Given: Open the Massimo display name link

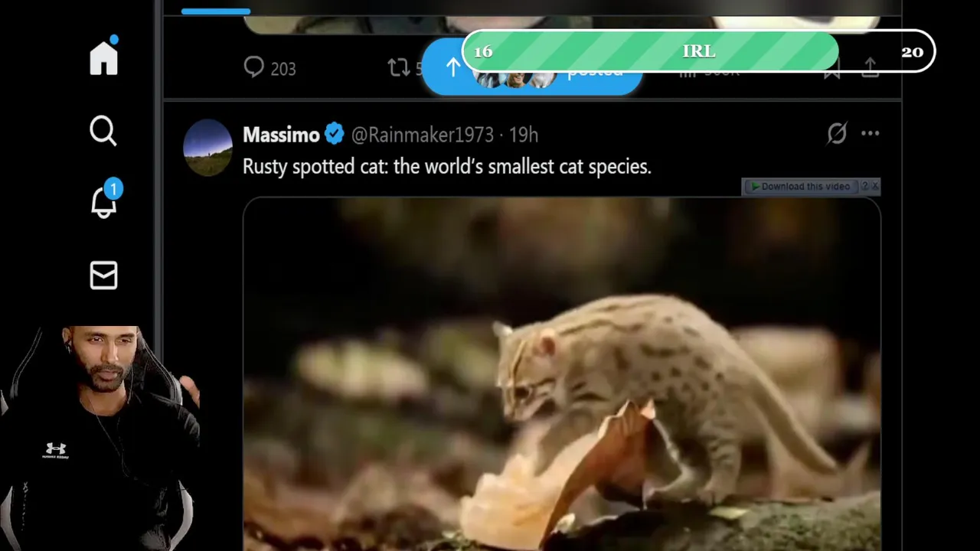Looking at the screenshot, I should click(281, 135).
